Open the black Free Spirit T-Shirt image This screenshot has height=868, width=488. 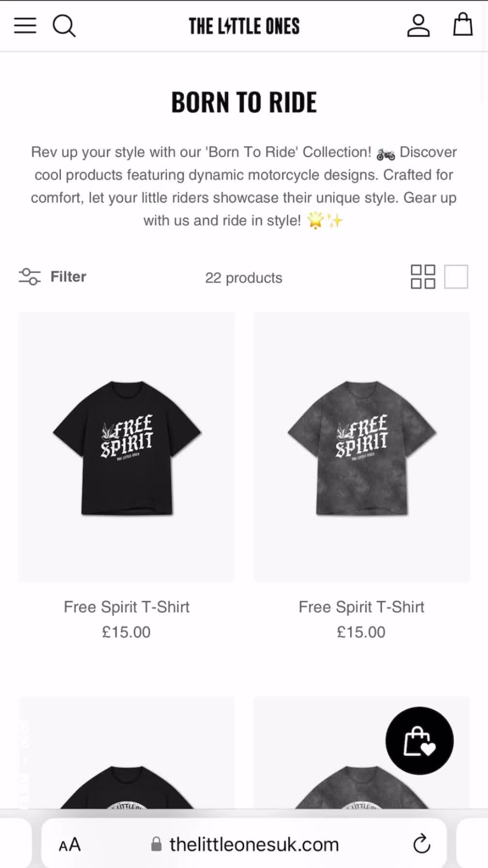126,447
